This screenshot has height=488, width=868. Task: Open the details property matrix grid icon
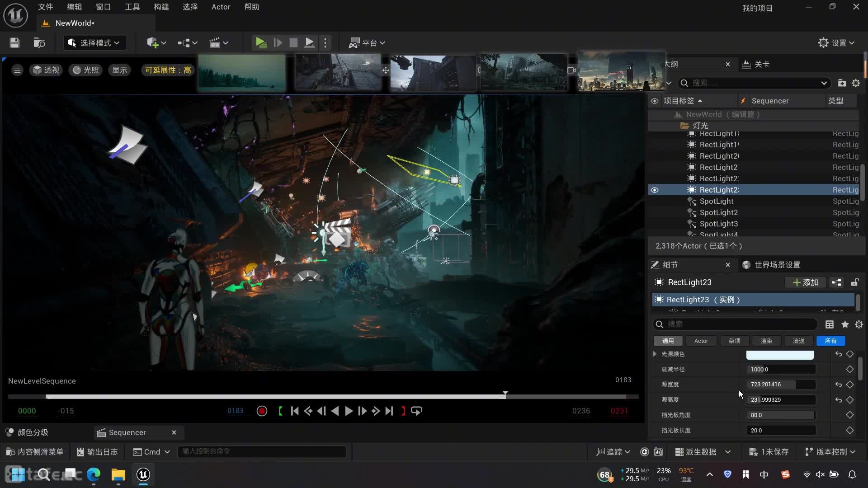coord(830,324)
